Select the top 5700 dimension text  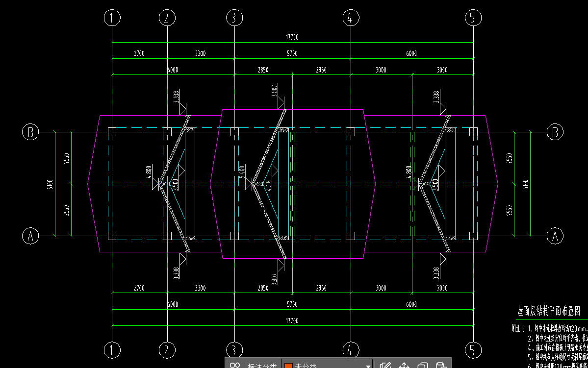[292, 53]
